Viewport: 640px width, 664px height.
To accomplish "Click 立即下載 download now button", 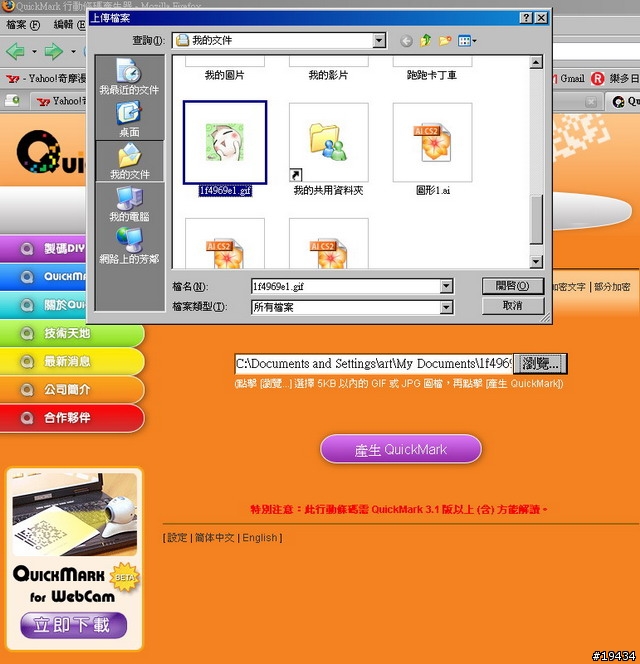I will tap(73, 625).
